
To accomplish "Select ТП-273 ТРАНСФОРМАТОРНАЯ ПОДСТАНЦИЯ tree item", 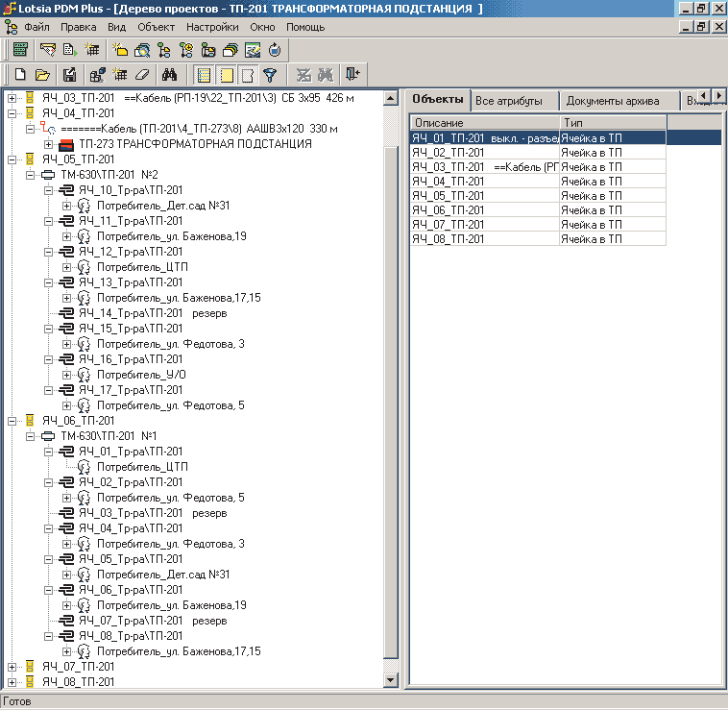I will [x=194, y=144].
